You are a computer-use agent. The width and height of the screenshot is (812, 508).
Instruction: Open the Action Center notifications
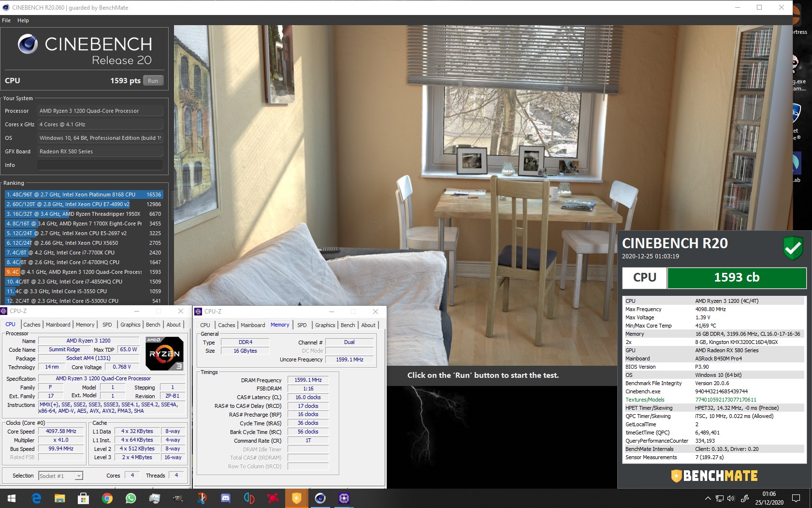[796, 498]
